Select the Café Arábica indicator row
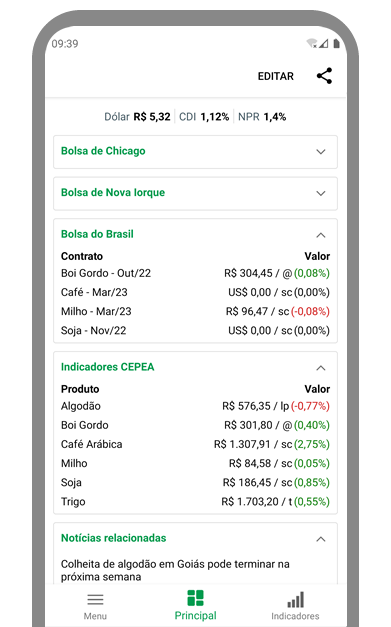This screenshot has width=391, height=627. click(x=195, y=444)
